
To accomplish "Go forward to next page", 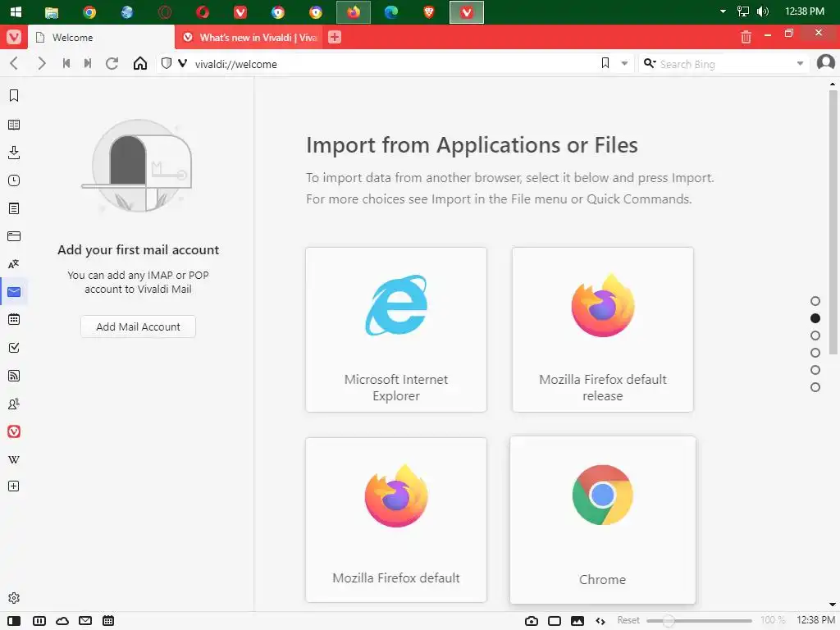I will tap(41, 63).
